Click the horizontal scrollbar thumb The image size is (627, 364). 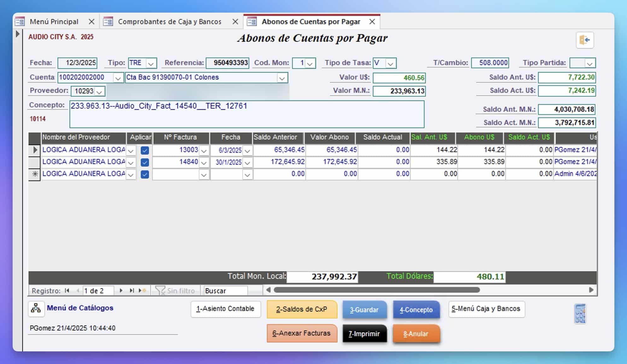377,290
